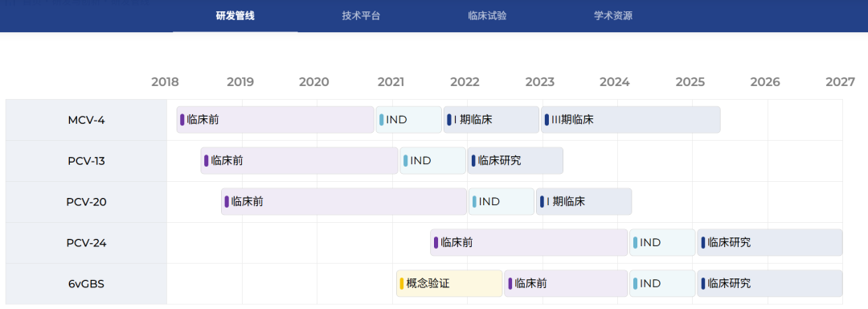Click the PCV-13 临床研究 bar

point(515,161)
